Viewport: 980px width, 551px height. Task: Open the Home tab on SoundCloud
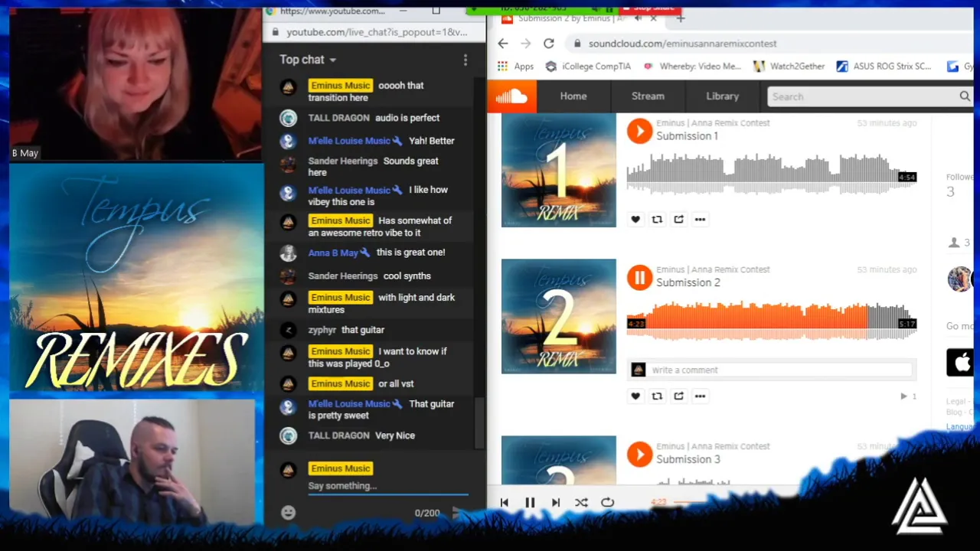pos(573,96)
